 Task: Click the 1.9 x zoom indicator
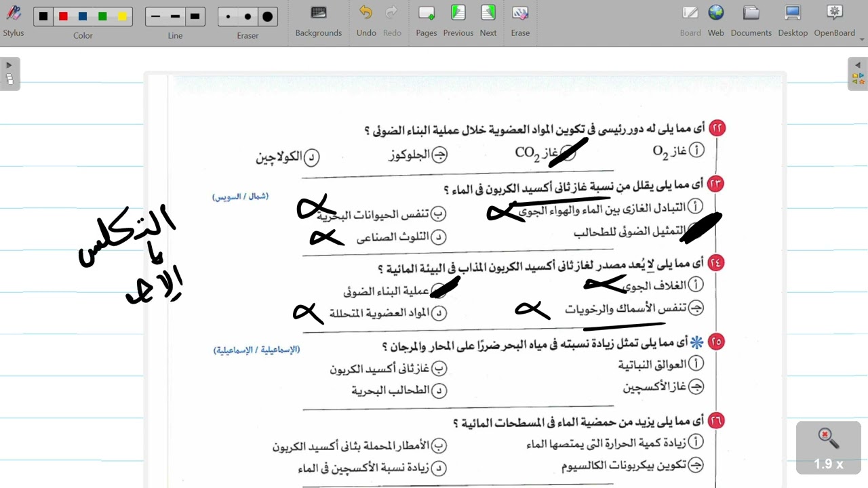point(829,448)
